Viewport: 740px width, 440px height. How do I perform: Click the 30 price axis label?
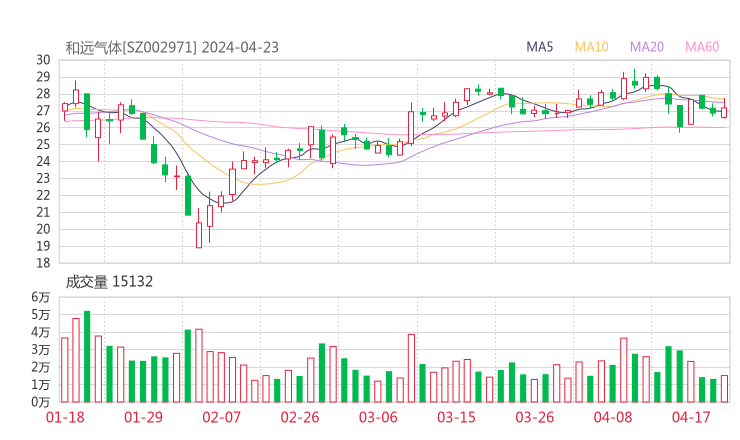tap(43, 60)
